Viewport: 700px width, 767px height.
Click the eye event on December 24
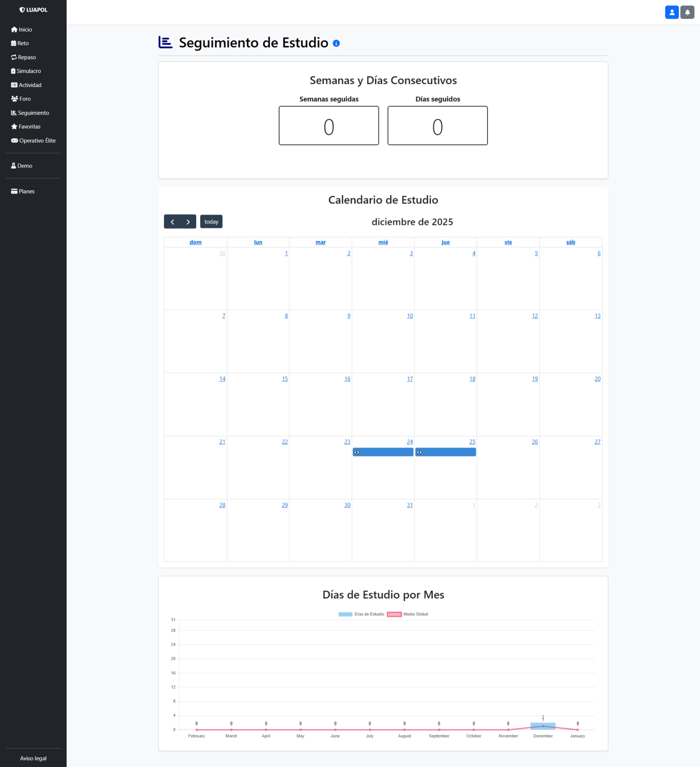(x=383, y=452)
